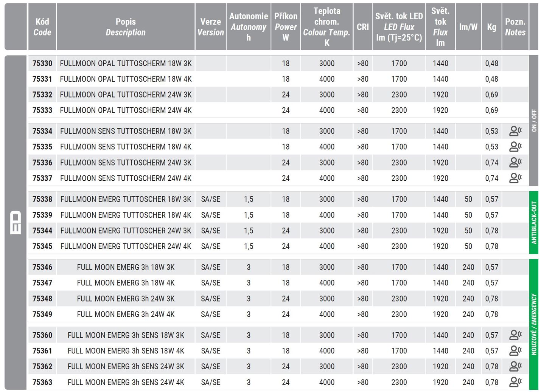Click the Popis Description column header

[126, 27]
